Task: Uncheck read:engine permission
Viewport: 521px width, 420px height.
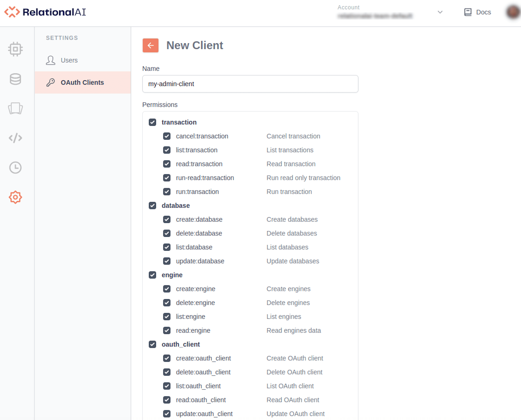Action: tap(167, 331)
